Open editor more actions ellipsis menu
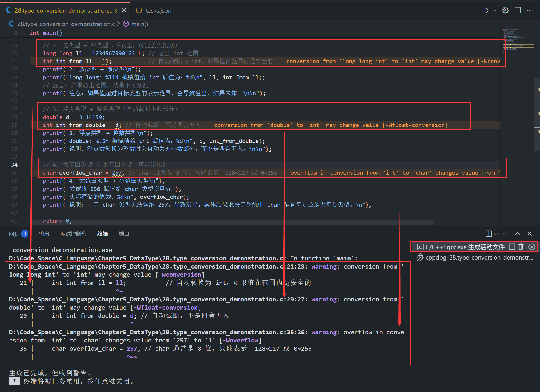 [530, 10]
